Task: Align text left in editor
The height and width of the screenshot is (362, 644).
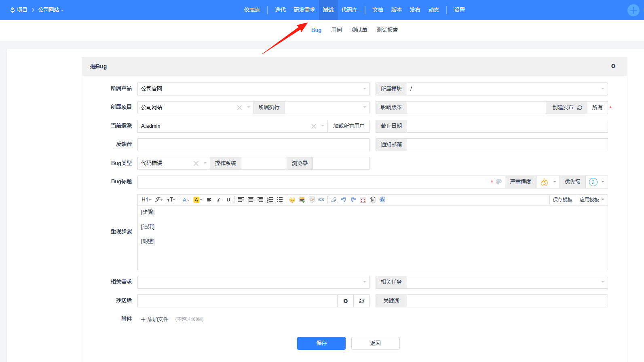Action: 241,200
